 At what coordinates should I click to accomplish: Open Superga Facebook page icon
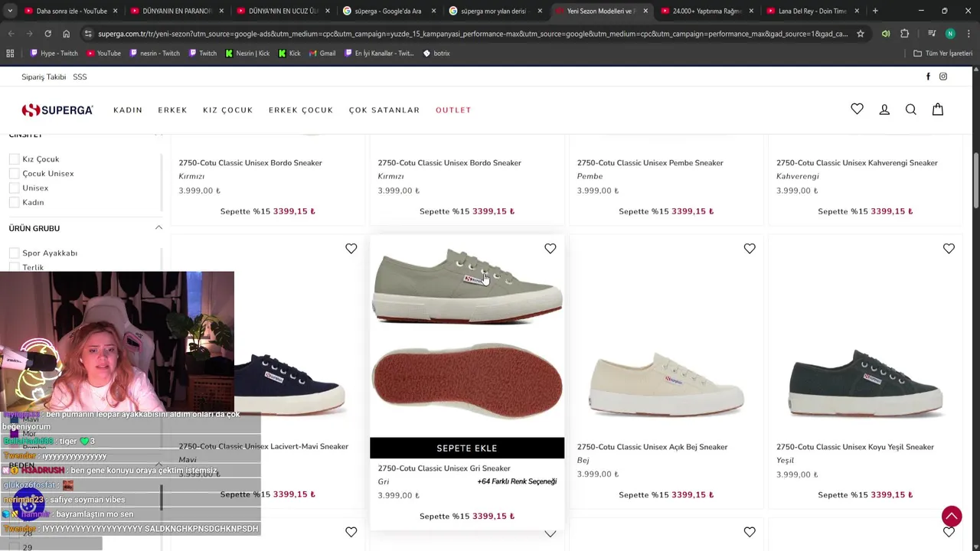pyautogui.click(x=929, y=77)
